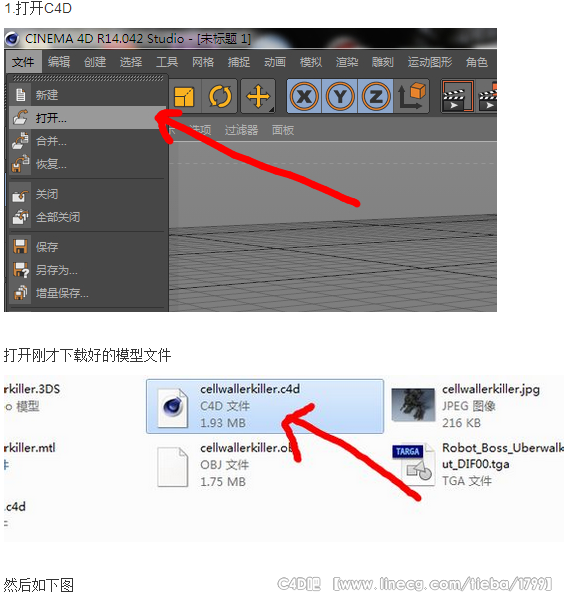The height and width of the screenshot is (601, 578).
Task: Click the save-as icon beside 另存为...
Action: (x=21, y=270)
